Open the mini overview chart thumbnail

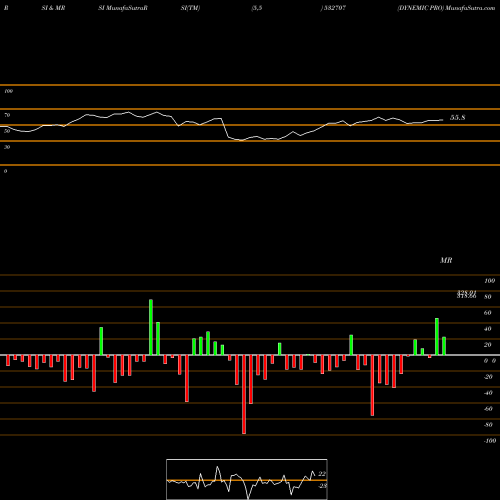(247, 479)
